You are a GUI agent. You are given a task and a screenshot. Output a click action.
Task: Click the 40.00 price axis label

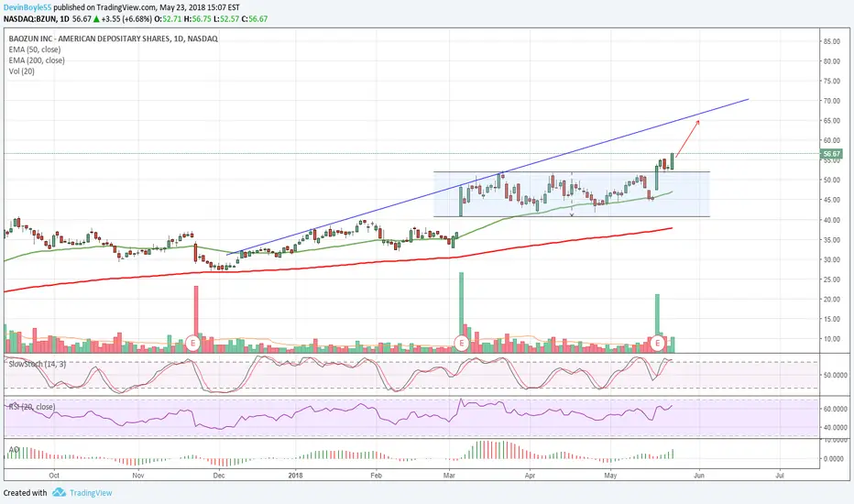click(x=832, y=220)
